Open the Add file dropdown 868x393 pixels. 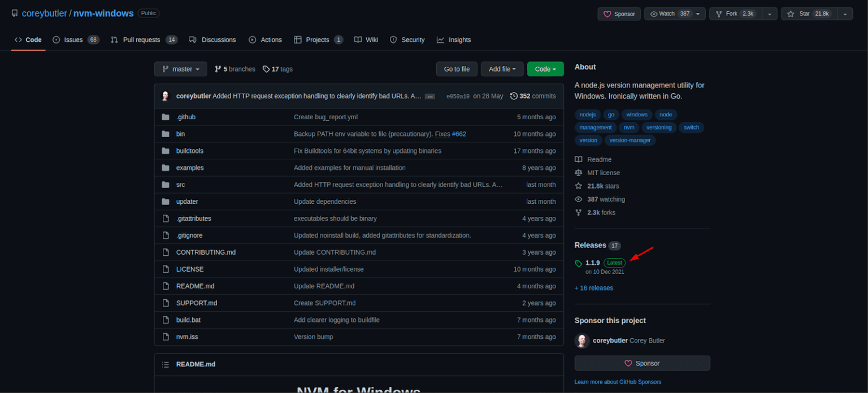point(502,69)
